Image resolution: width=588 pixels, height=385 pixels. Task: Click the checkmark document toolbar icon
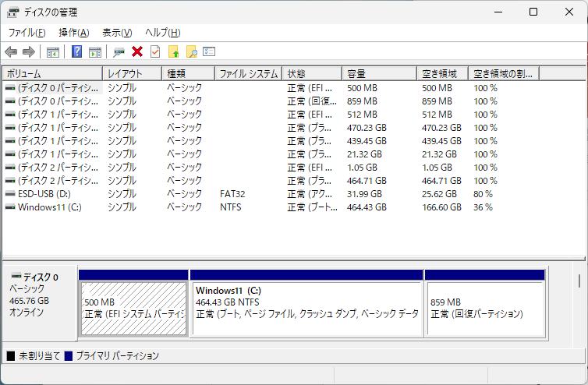coord(155,51)
